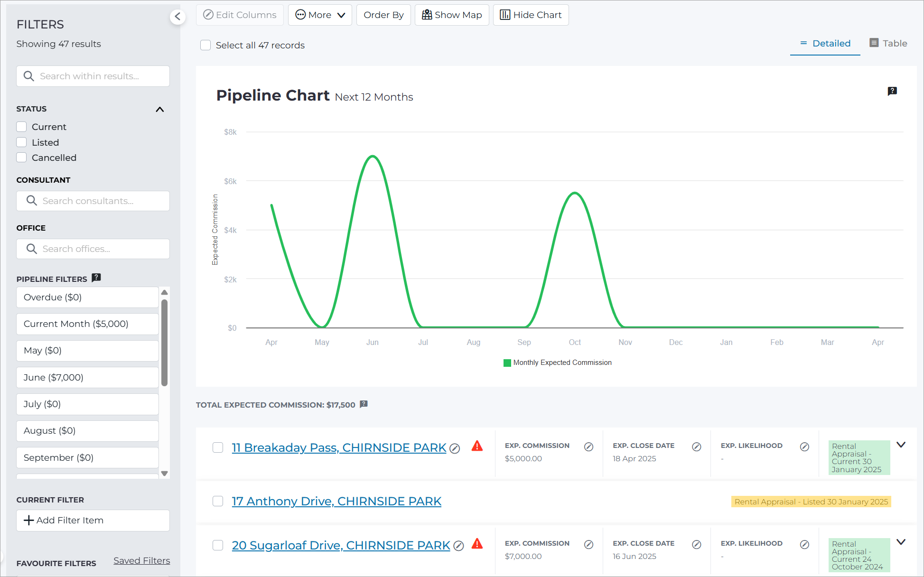Click the Search consultants field
This screenshot has height=577, width=924.
93,201
